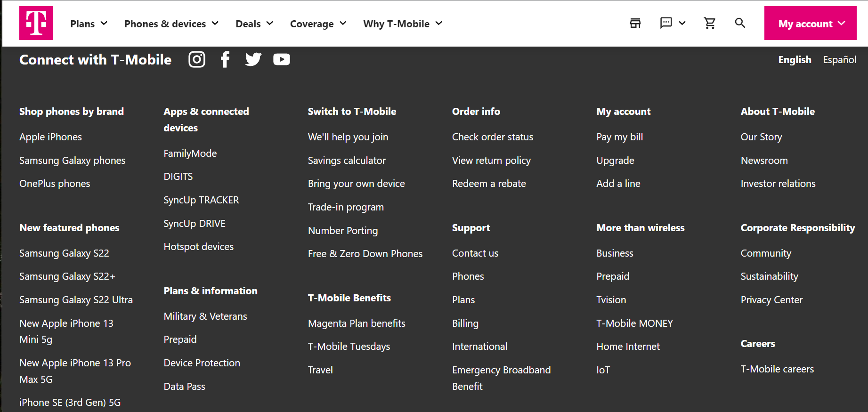Visit T-Mobile's Facebook page
868x412 pixels.
point(225,59)
